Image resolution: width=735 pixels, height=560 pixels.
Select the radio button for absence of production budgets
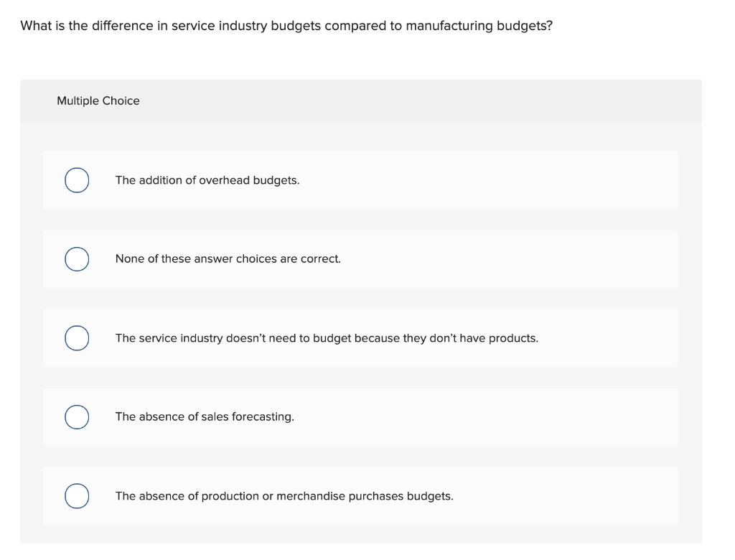click(x=77, y=496)
